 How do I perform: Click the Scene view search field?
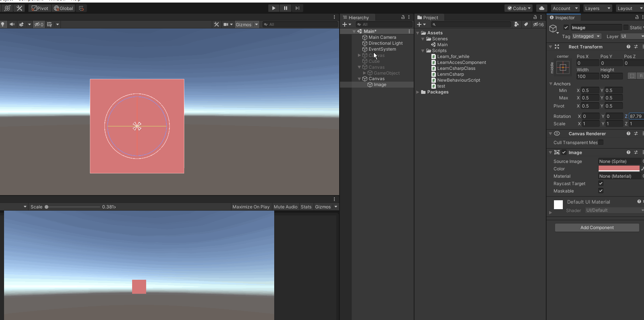pos(300,24)
